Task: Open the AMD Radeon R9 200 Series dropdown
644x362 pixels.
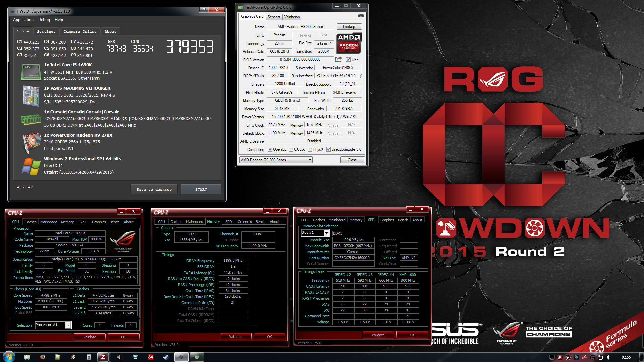Action: [276, 160]
